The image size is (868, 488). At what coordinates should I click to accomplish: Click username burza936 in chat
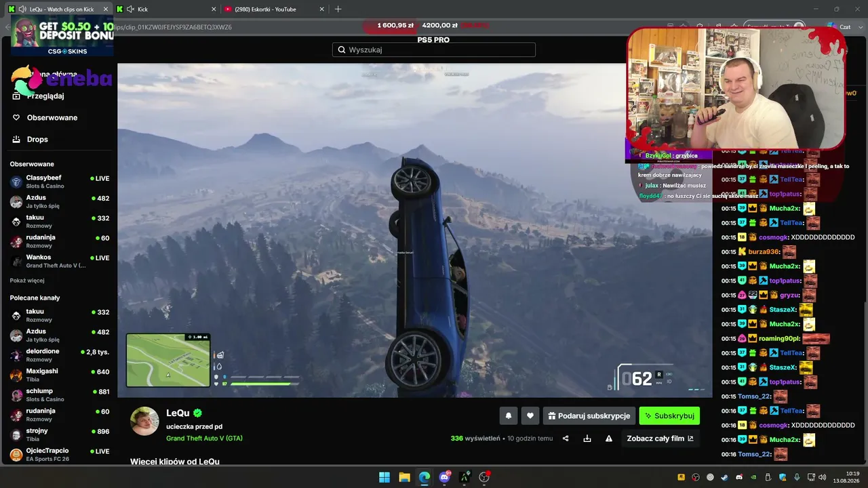(x=764, y=251)
